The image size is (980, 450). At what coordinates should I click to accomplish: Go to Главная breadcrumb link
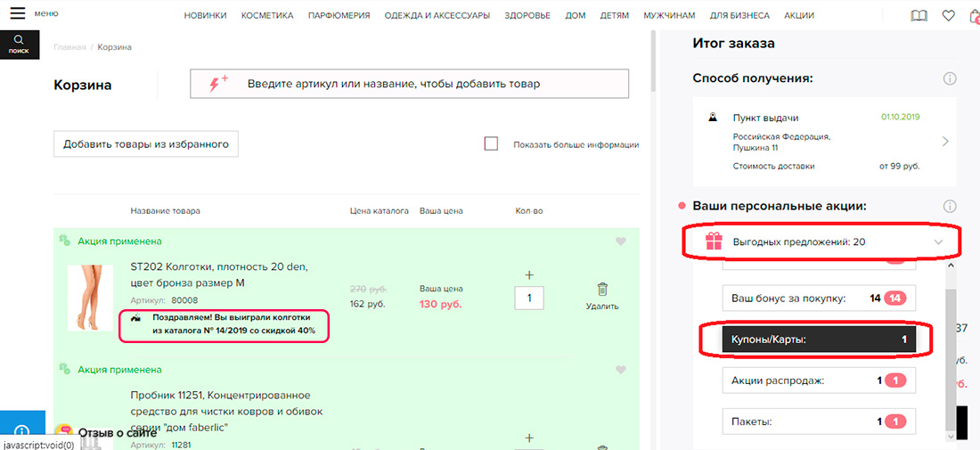(69, 47)
